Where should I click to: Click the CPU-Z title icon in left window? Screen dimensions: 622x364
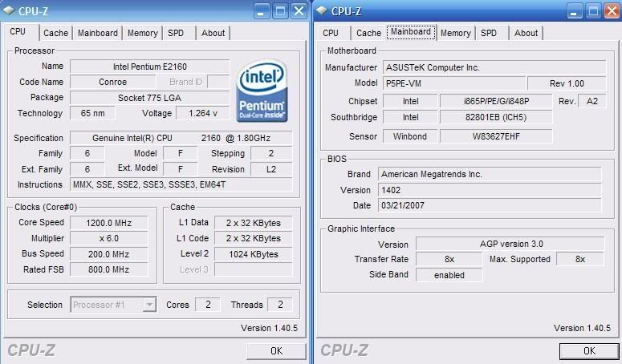click(9, 10)
